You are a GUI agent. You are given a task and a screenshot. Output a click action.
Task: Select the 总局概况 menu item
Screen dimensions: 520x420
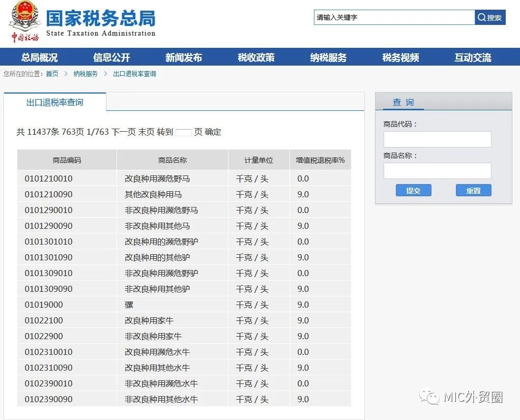coord(38,57)
